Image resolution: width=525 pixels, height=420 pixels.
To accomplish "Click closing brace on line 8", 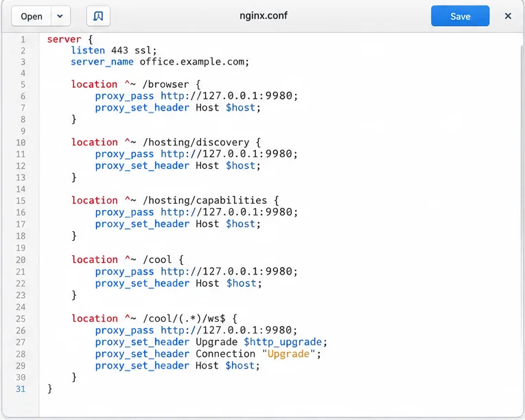I will point(74,119).
